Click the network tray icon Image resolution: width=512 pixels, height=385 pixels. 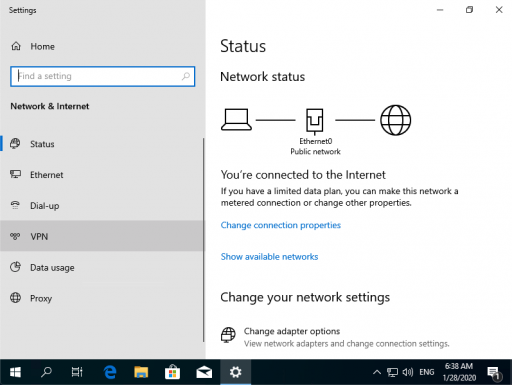pos(392,372)
